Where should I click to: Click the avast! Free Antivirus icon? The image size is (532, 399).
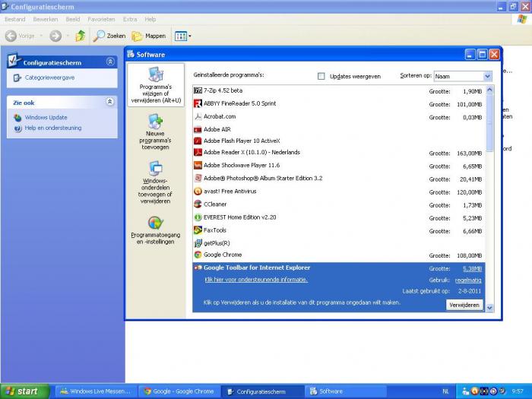tap(198, 192)
